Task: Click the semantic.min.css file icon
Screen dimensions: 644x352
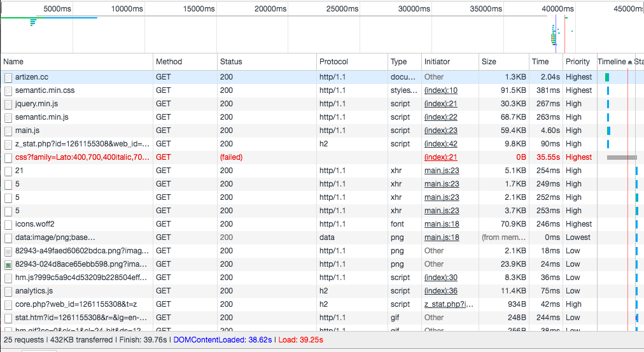Action: [8, 90]
